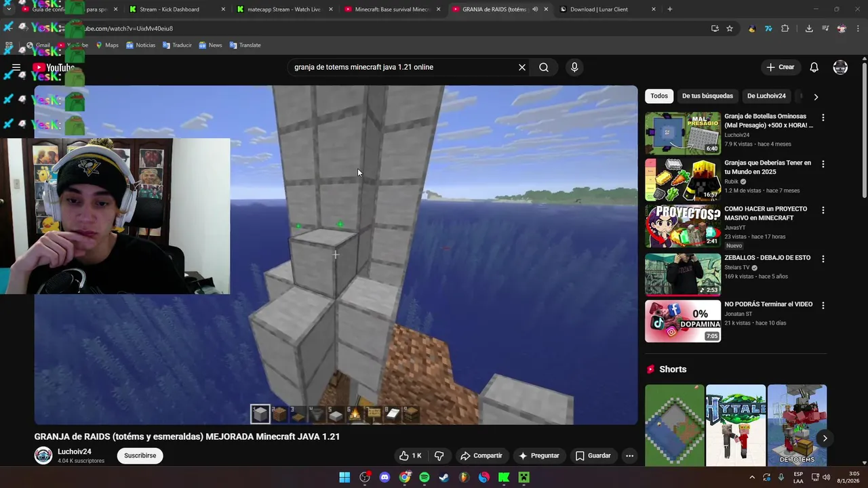Image resolution: width=868 pixels, height=488 pixels.
Task: Click the Preguntar button
Action: [x=538, y=455]
